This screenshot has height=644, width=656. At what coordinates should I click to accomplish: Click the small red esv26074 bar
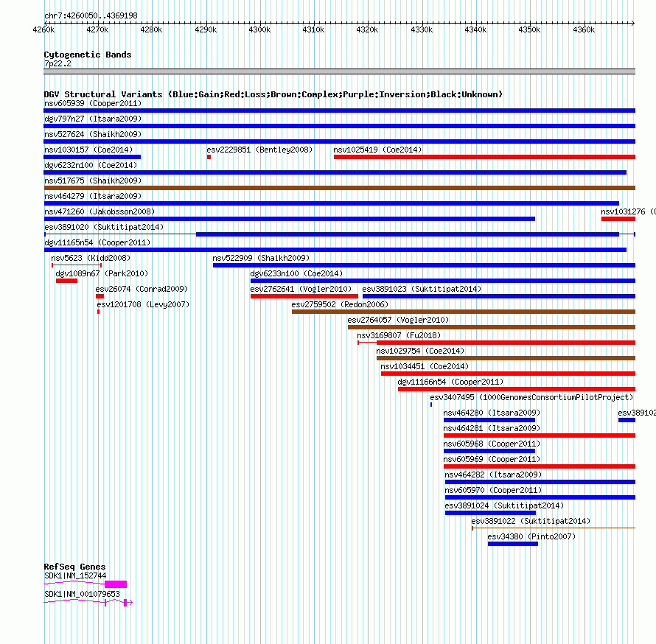100,296
